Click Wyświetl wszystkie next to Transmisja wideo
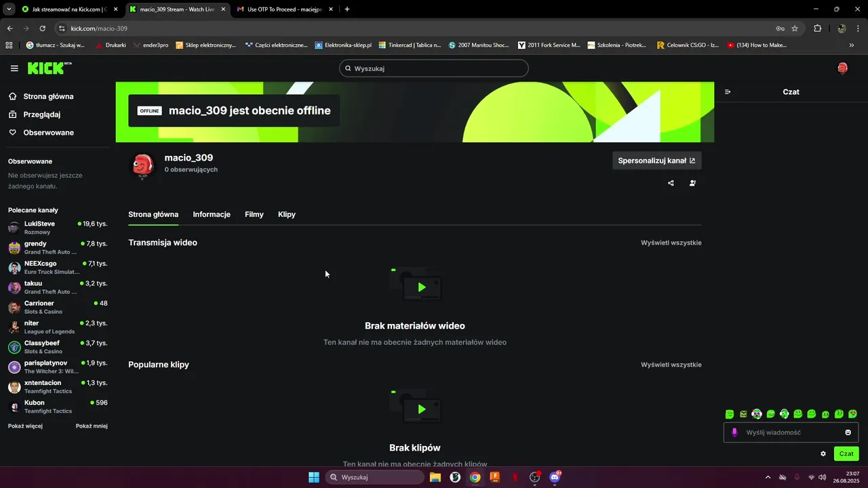 671,243
